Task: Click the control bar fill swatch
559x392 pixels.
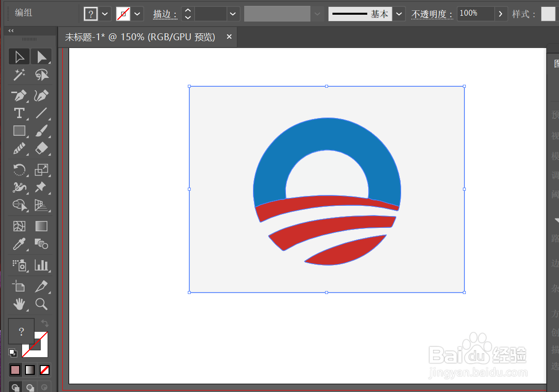Action: pos(91,14)
